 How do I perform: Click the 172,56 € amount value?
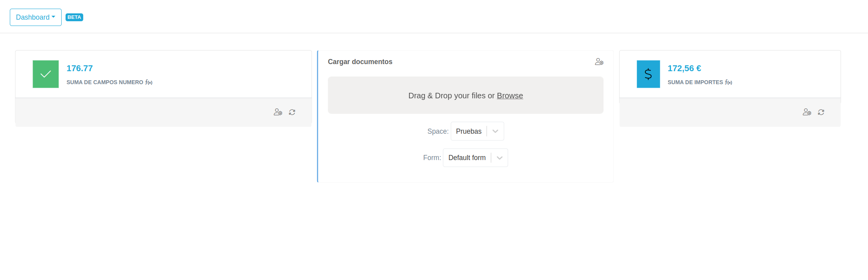684,68
